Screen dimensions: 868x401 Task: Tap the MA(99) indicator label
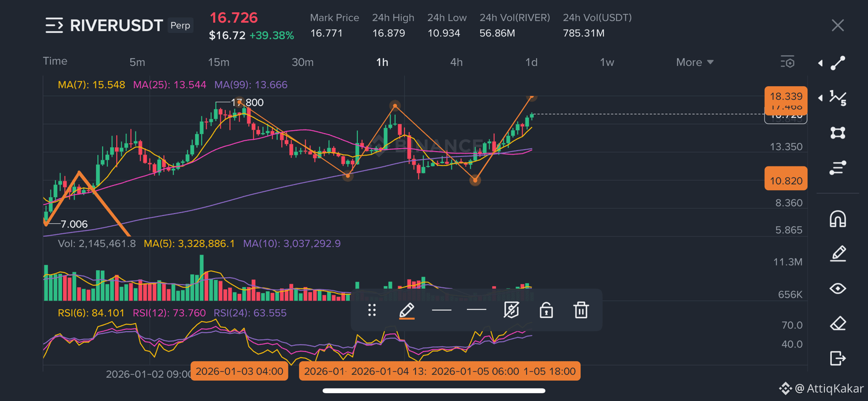[251, 85]
